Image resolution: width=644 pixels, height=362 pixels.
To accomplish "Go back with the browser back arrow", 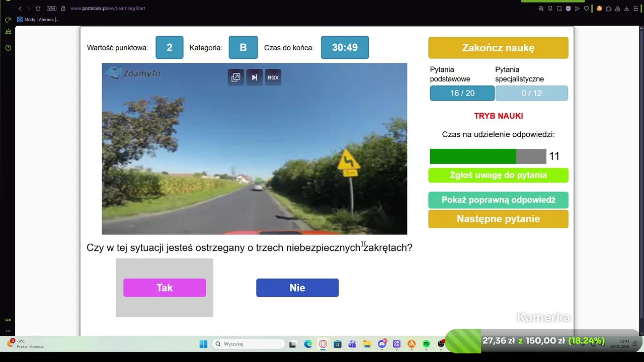I will tap(20, 9).
